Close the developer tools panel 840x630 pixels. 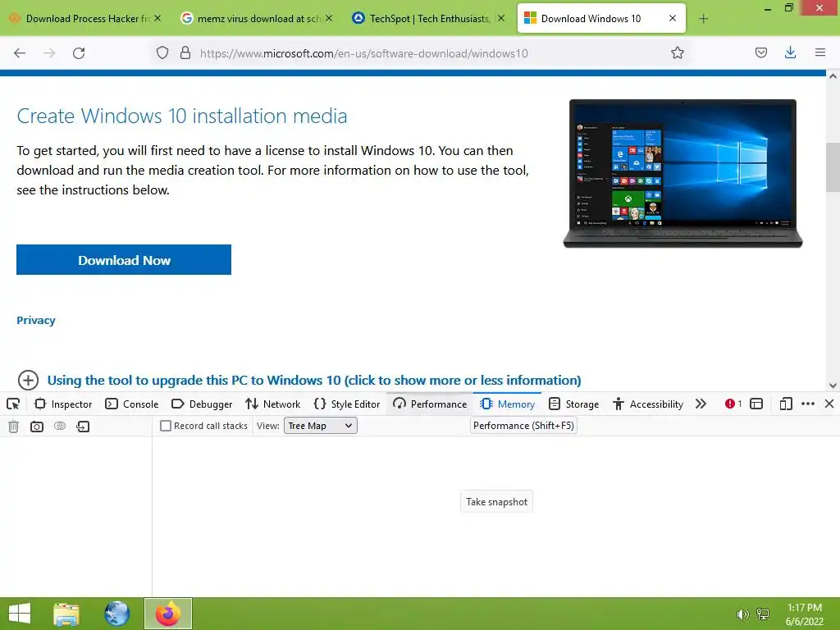click(x=829, y=404)
